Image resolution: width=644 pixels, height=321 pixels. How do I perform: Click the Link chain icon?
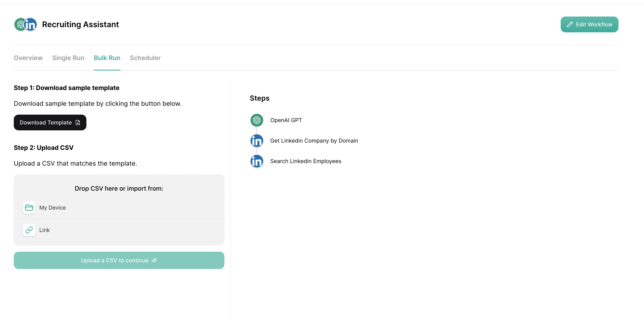[x=29, y=230]
